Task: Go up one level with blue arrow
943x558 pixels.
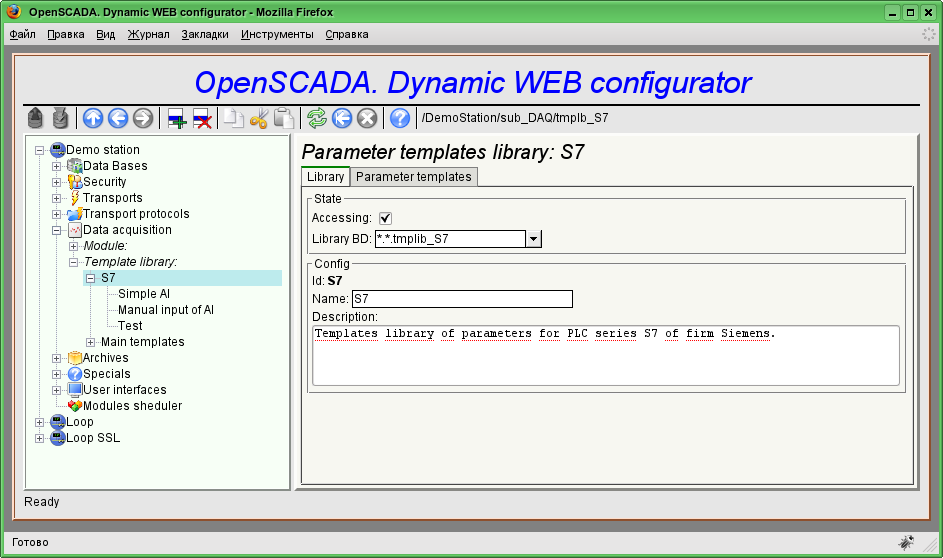Action: coord(93,118)
